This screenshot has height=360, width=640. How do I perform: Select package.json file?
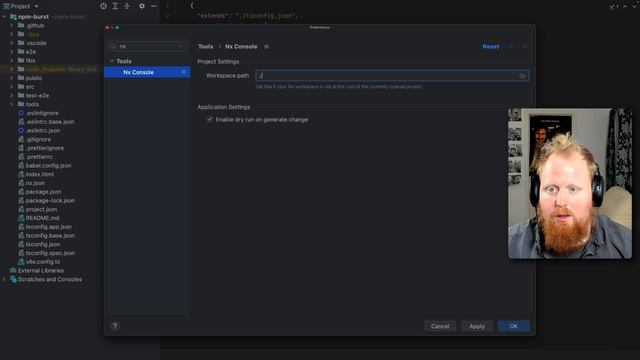(43, 192)
